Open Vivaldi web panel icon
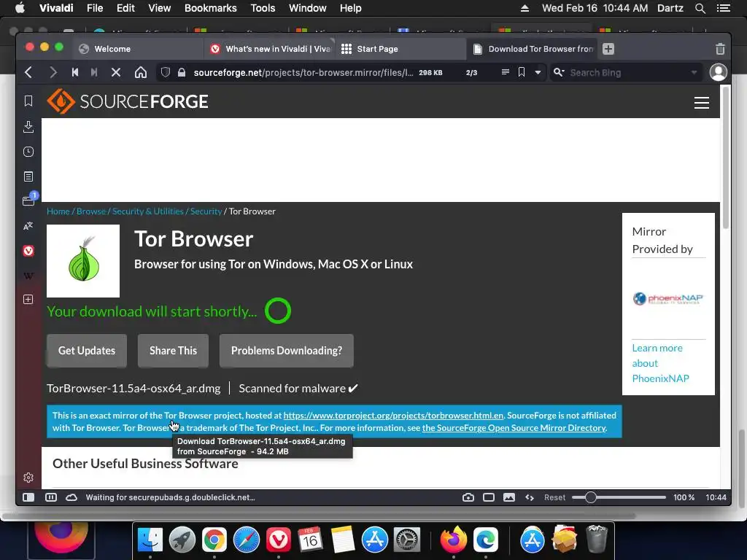 tap(28, 251)
